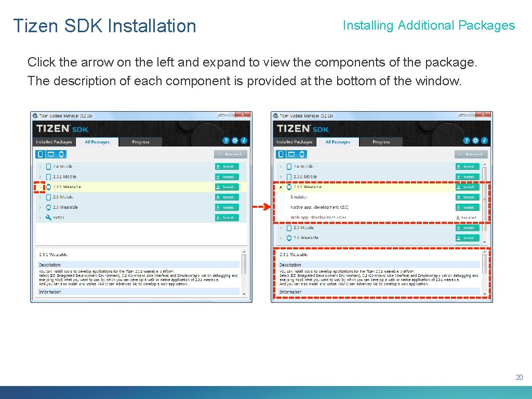The height and width of the screenshot is (399, 532).
Task: Install 2.3 Wearable in right window
Action: pos(467,238)
